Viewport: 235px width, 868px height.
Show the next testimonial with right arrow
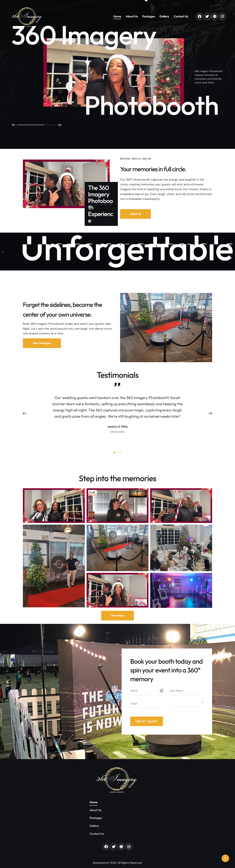pos(210,413)
